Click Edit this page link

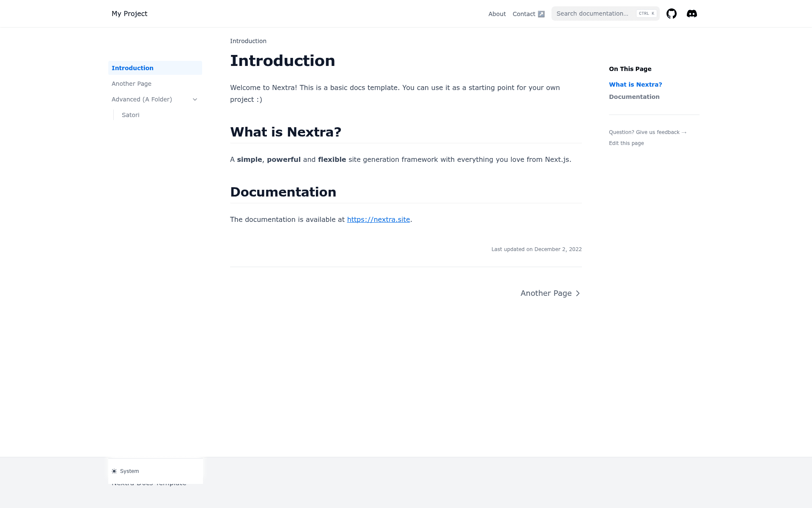pos(626,143)
